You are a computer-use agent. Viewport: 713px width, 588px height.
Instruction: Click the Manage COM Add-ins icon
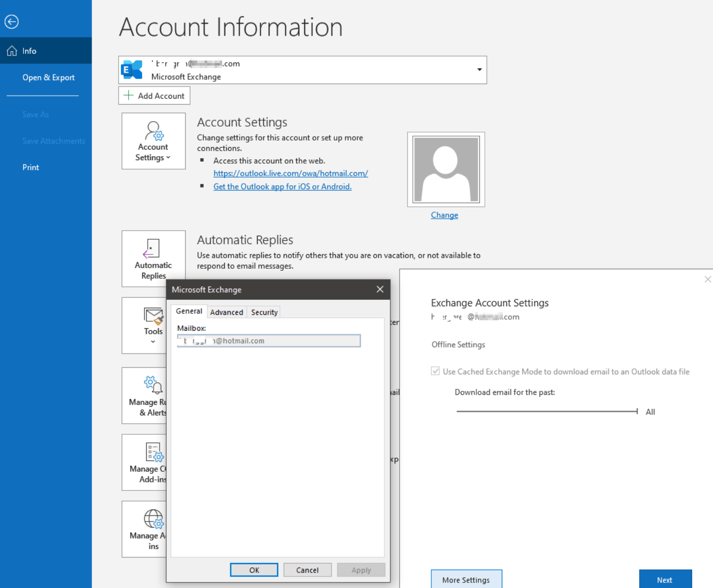(x=152, y=452)
